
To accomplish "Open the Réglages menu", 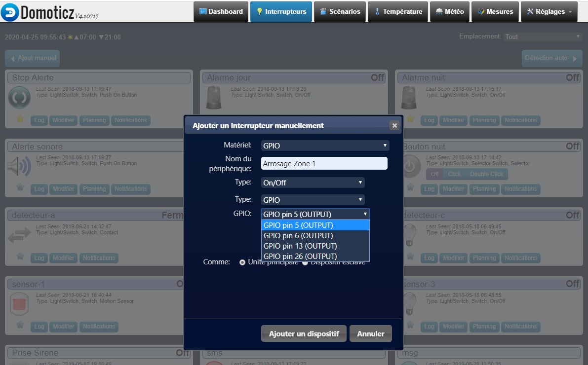I will pyautogui.click(x=549, y=11).
